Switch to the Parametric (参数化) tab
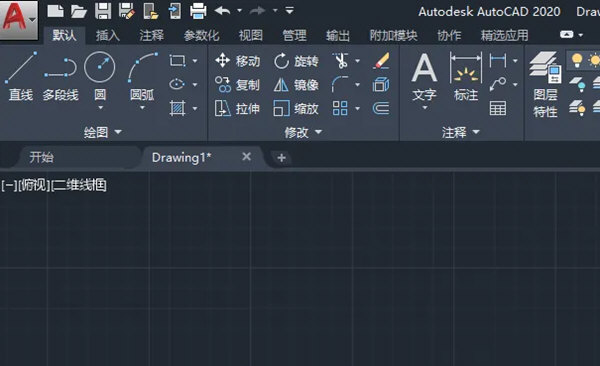 201,36
